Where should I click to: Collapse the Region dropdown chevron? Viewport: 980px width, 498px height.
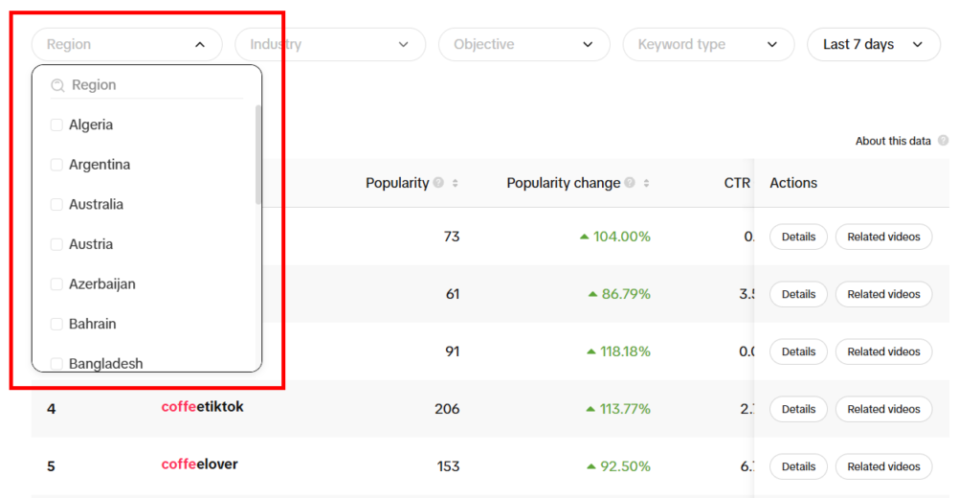pos(200,44)
